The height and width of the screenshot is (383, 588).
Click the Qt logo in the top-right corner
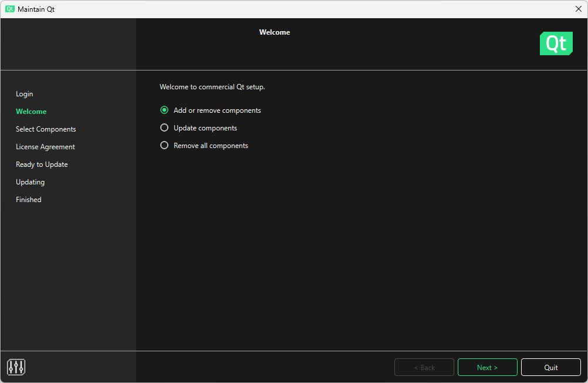pos(556,43)
